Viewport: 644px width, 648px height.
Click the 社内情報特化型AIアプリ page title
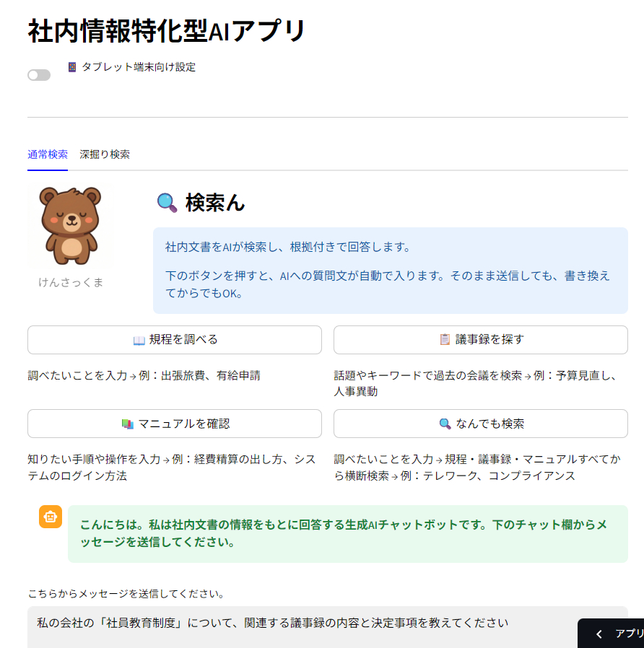pyautogui.click(x=166, y=31)
